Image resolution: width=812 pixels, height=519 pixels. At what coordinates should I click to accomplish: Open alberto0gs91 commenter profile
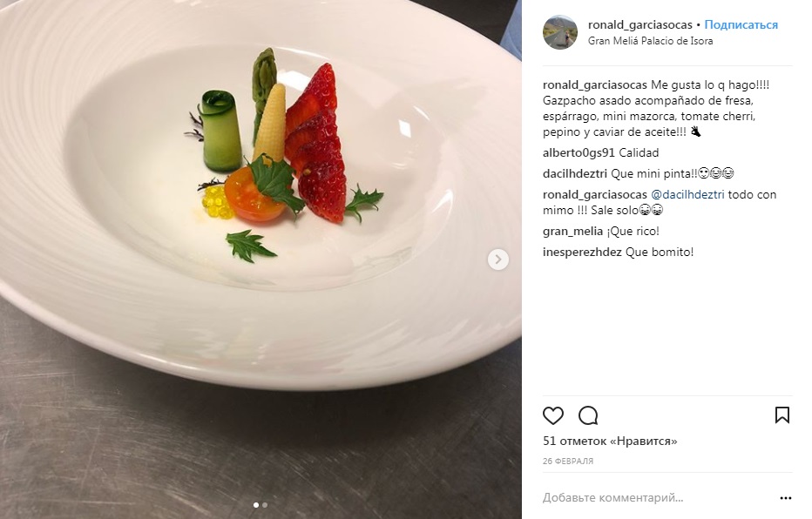(x=579, y=152)
